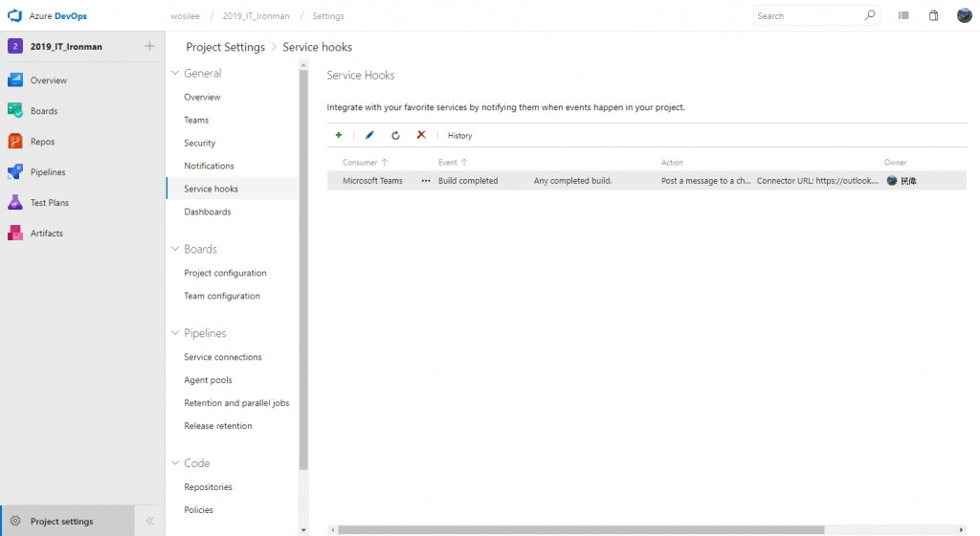Collapse the Boards settings section
The height and width of the screenshot is (536, 980).
pos(176,249)
